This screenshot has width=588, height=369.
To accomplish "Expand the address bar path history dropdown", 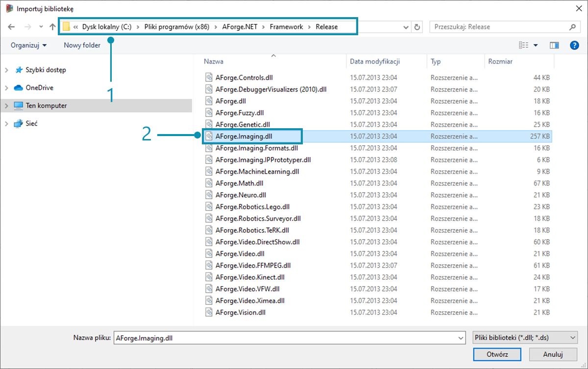I will point(406,27).
